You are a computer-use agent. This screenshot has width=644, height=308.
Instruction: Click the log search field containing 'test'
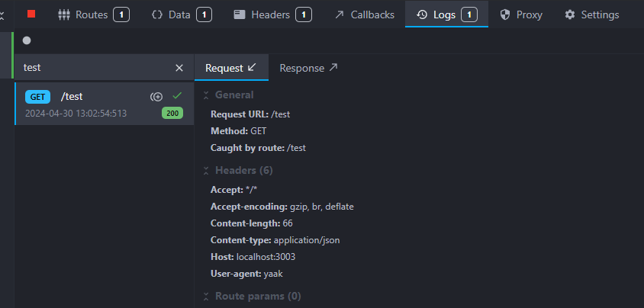tap(92, 68)
